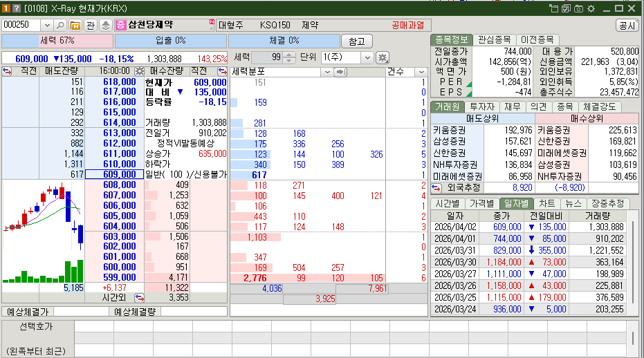Select the 재무 tab
The width and height of the screenshot is (644, 358).
tap(512, 106)
